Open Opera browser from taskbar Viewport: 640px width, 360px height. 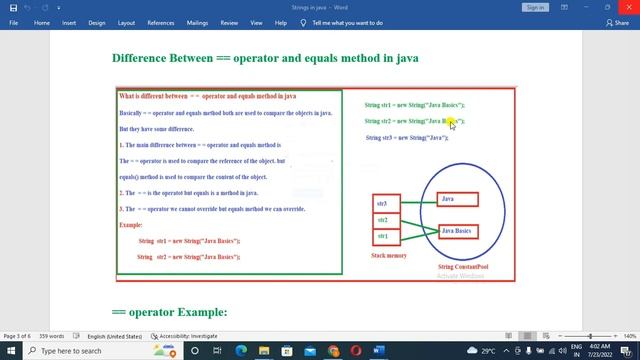pos(356,351)
